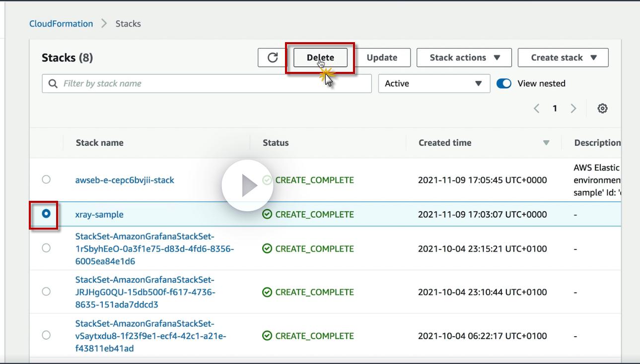Open the Stack actions dropdown
Screen dimensions: 640x364
tap(465, 58)
